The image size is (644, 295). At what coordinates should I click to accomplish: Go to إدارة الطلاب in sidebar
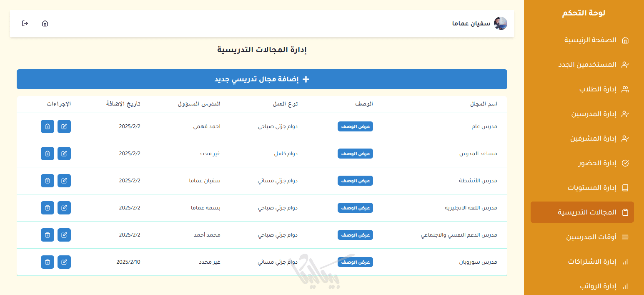(x=582, y=89)
